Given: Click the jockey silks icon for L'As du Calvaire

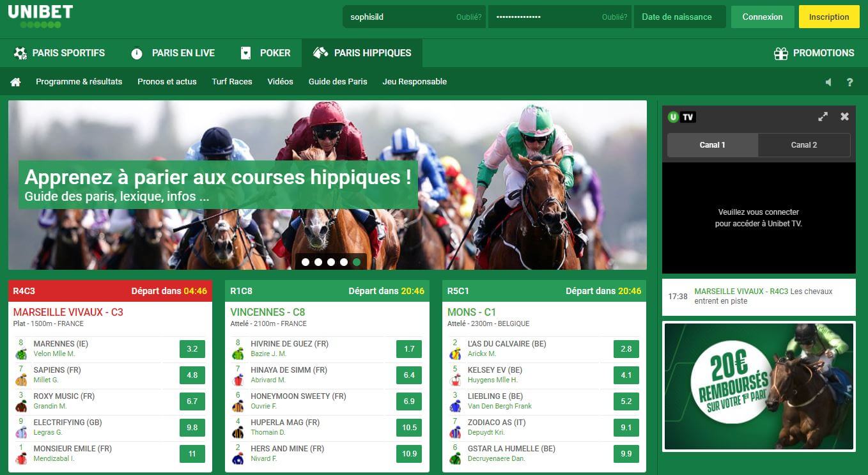Looking at the screenshot, I should [456, 354].
